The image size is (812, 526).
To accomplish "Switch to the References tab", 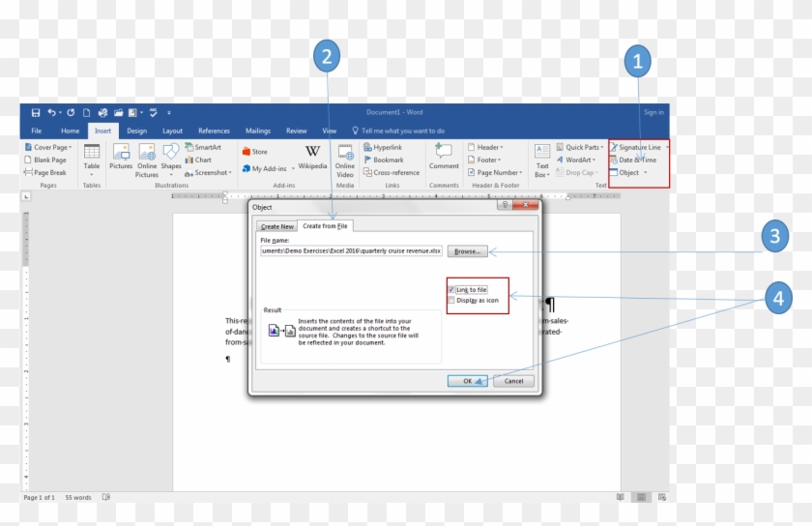I will [214, 131].
